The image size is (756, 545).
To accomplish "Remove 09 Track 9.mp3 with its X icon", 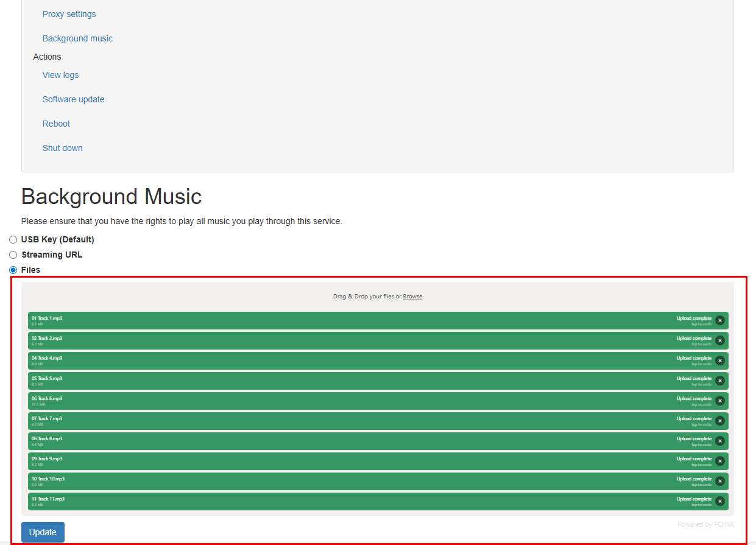I will click(x=719, y=461).
